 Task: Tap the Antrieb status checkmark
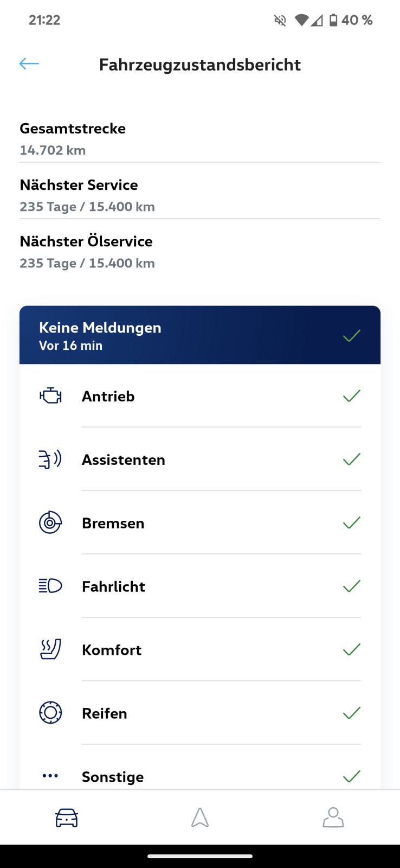(352, 396)
